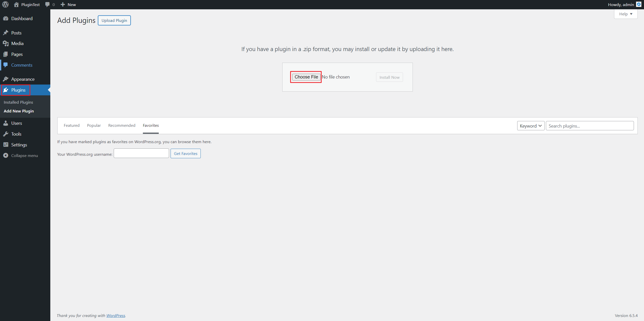
Task: Collapse the sidebar menu
Action: (x=24, y=156)
